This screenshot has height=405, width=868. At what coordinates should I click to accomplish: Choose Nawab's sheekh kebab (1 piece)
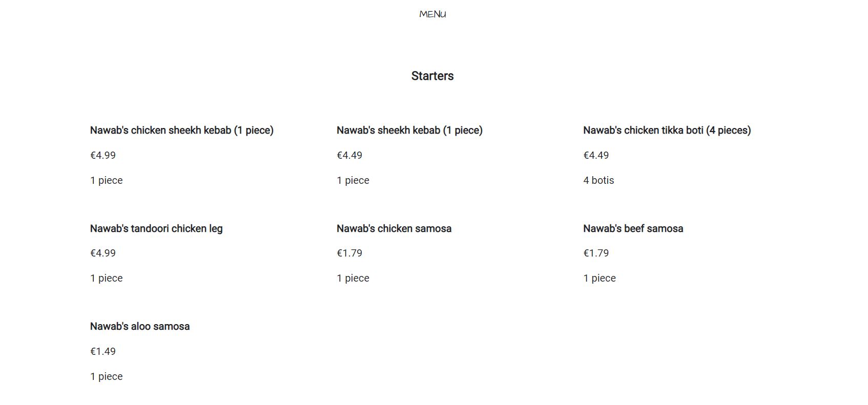click(x=409, y=131)
